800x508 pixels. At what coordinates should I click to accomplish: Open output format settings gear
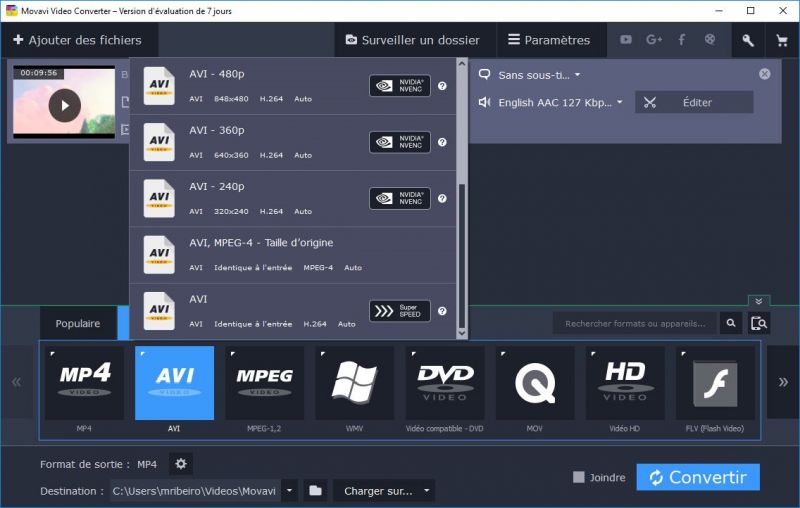[181, 464]
